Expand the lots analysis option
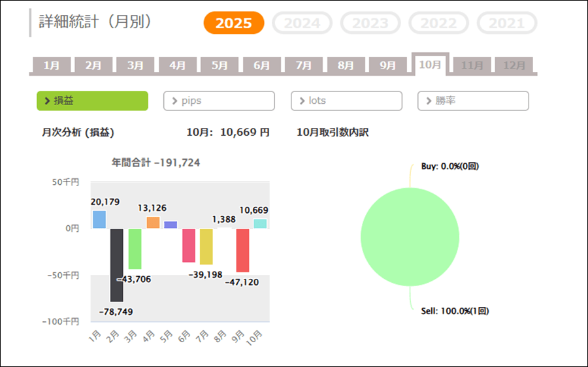588x367 pixels. 346,101
